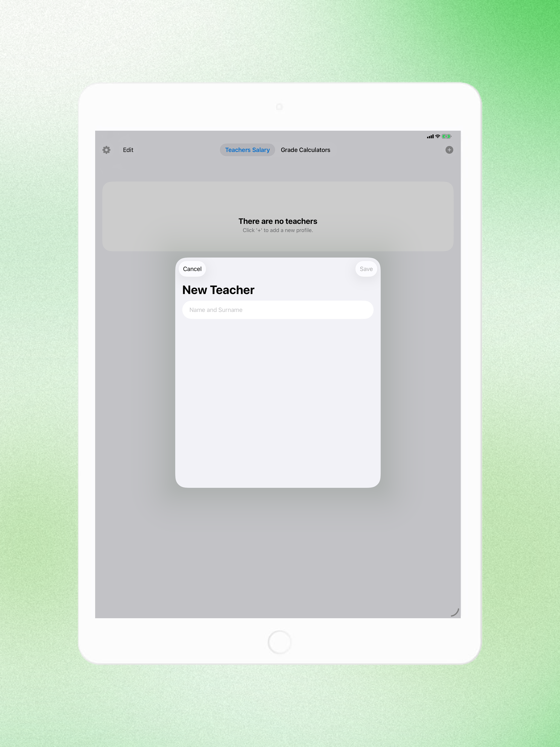560x747 pixels.
Task: Tap 'There are no teachers' message
Action: [x=278, y=221]
